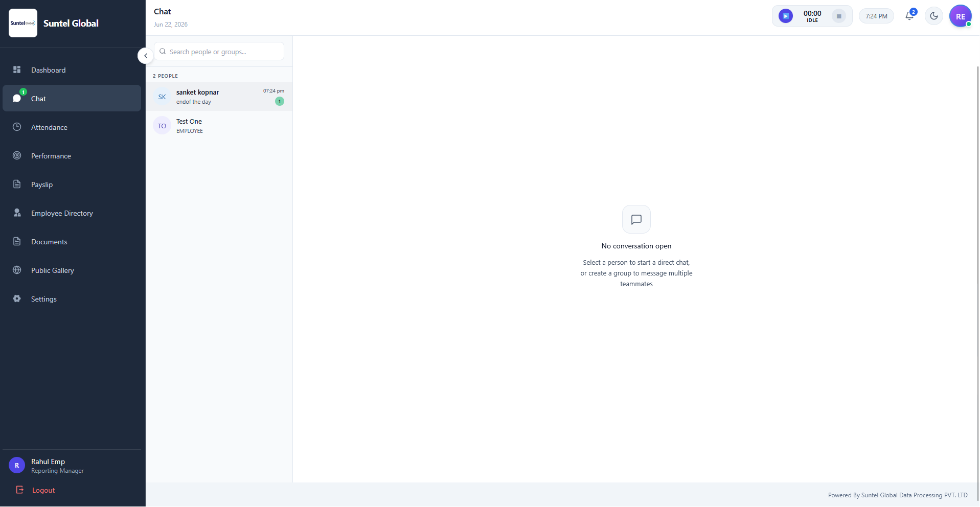Open Settings gear icon
Image resolution: width=980 pixels, height=507 pixels.
(17, 298)
